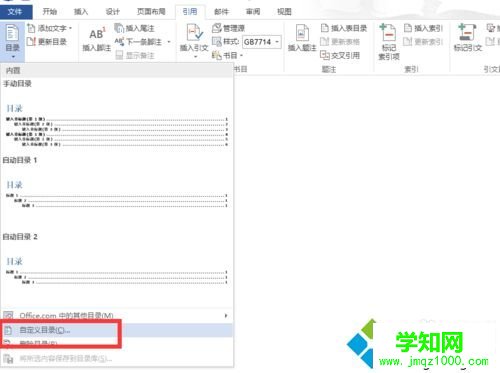The height and width of the screenshot is (373, 500).
Task: Click the 内置 section header text
Action: click(13, 71)
